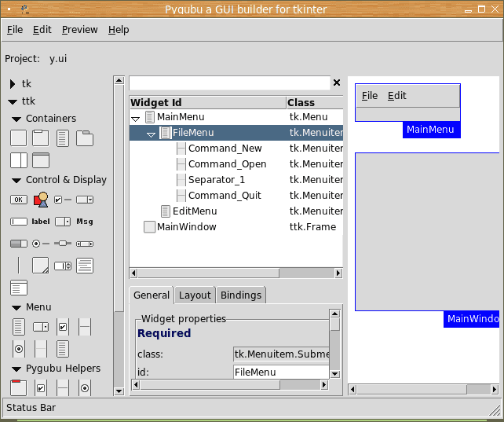Select the MainWindow tree row

236,227
